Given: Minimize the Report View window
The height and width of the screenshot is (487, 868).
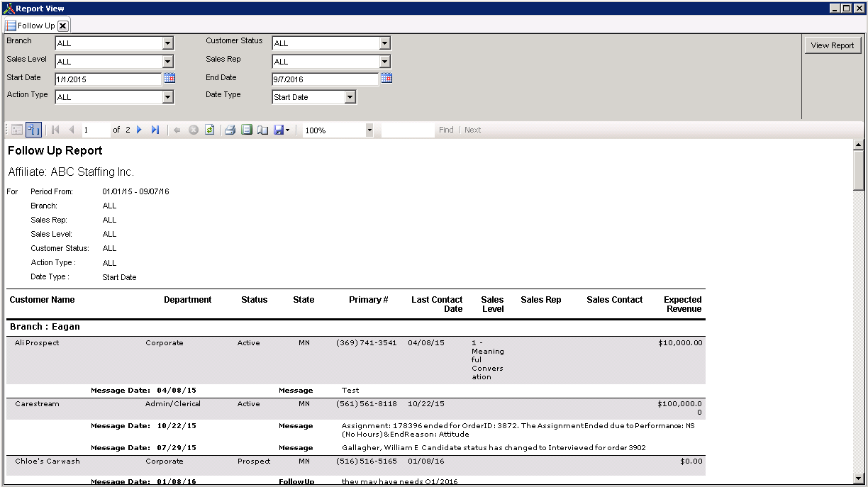Looking at the screenshot, I should click(835, 9).
